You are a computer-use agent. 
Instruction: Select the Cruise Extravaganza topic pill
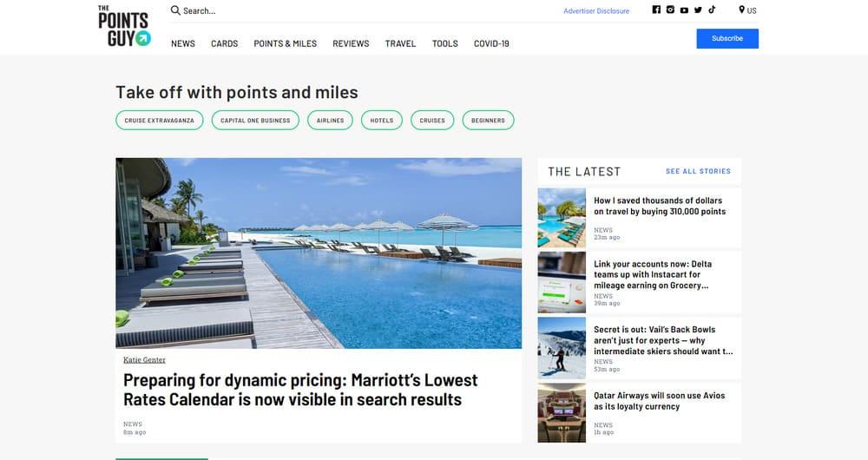(160, 120)
